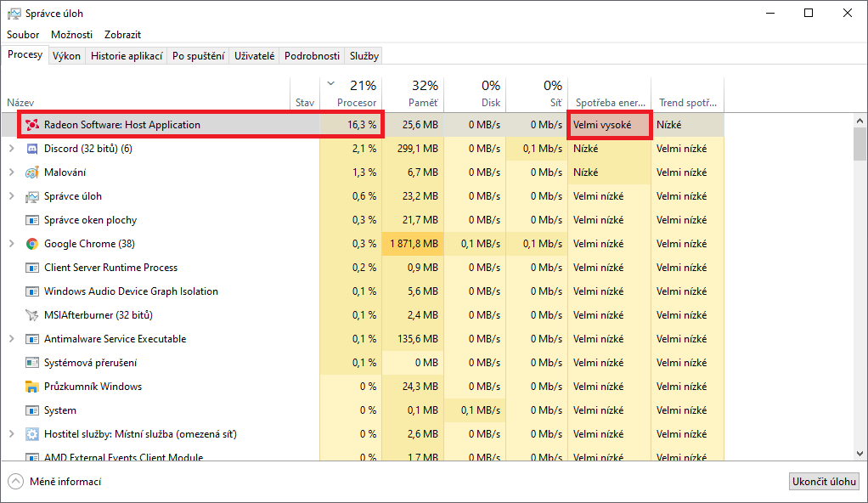The height and width of the screenshot is (503, 868).
Task: Expand the Discord process group
Action: pyautogui.click(x=11, y=149)
